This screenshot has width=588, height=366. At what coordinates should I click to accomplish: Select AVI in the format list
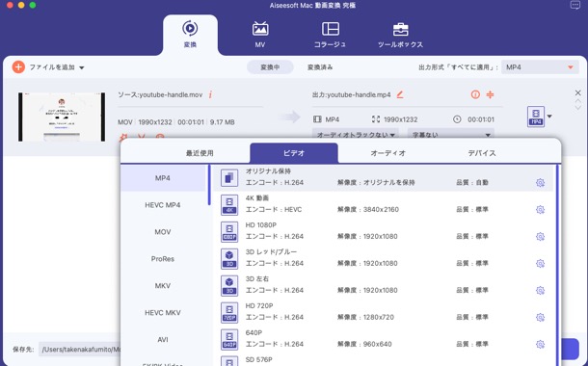(x=163, y=340)
